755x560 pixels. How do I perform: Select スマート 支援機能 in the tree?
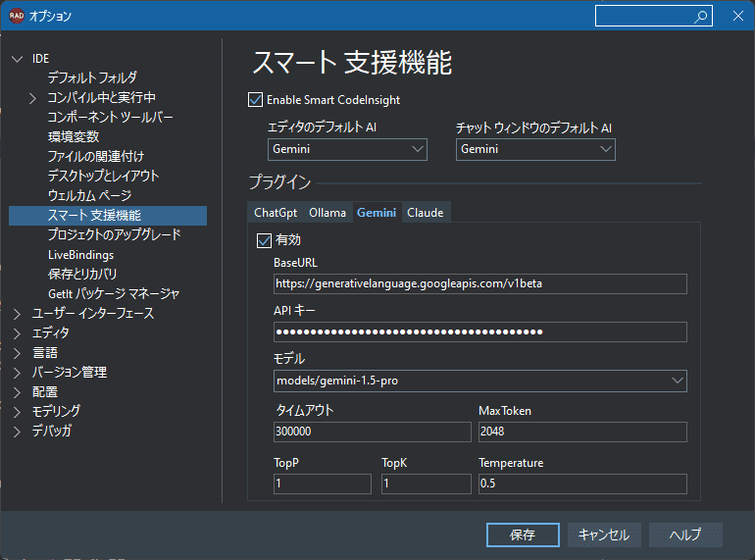pos(108,215)
